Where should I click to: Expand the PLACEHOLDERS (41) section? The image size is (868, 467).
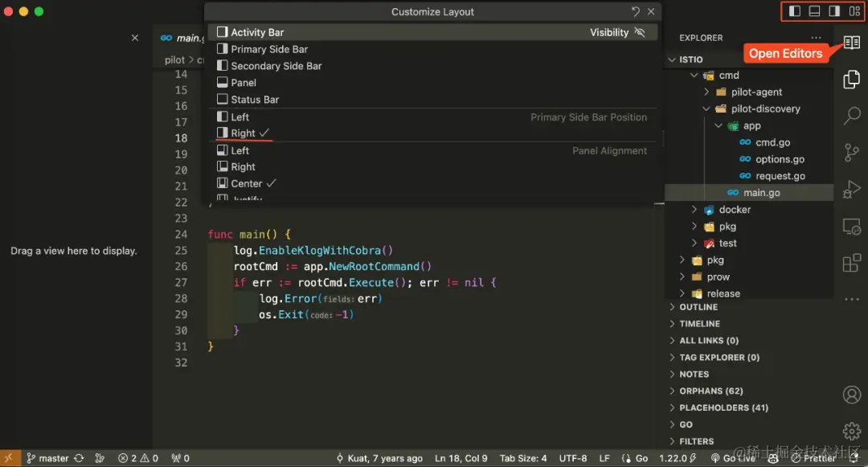749,408
